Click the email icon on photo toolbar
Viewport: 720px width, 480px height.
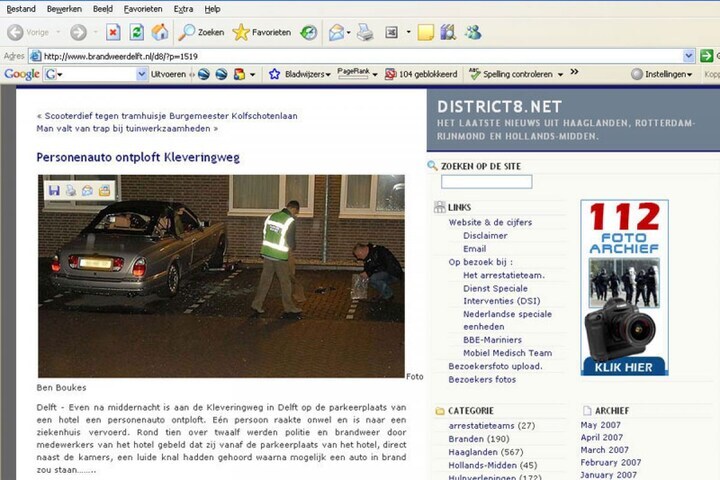pyautogui.click(x=87, y=190)
